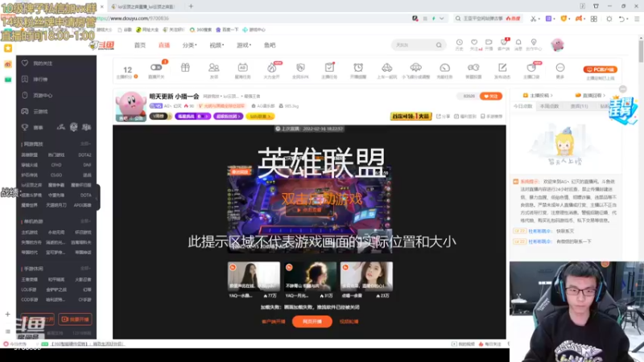Screen dimensions: 644x362
Task: Click the browser search box
Action: tap(488, 19)
